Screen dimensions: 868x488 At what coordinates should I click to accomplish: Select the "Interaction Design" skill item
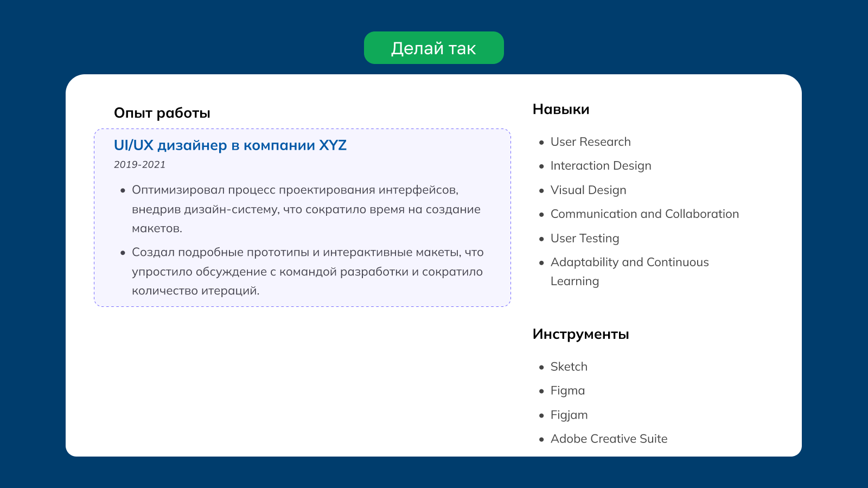[x=601, y=166]
